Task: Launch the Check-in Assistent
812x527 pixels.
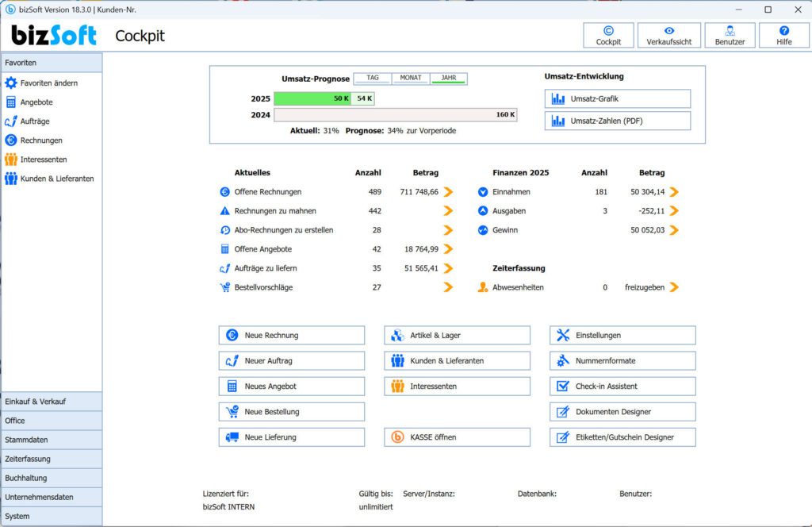Action: 622,386
